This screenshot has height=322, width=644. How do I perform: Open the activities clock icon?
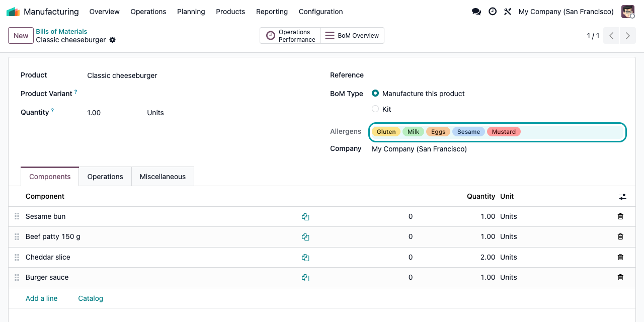pyautogui.click(x=493, y=12)
